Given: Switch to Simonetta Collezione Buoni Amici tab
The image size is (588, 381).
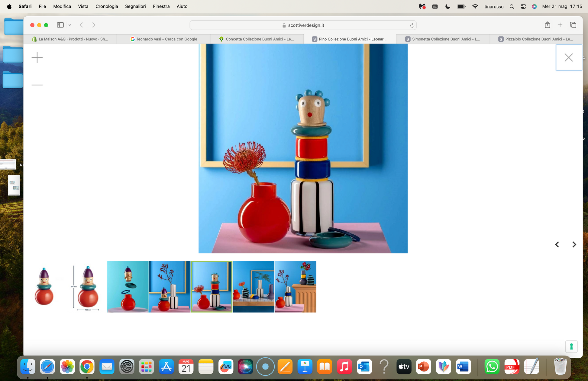Looking at the screenshot, I should click(443, 39).
